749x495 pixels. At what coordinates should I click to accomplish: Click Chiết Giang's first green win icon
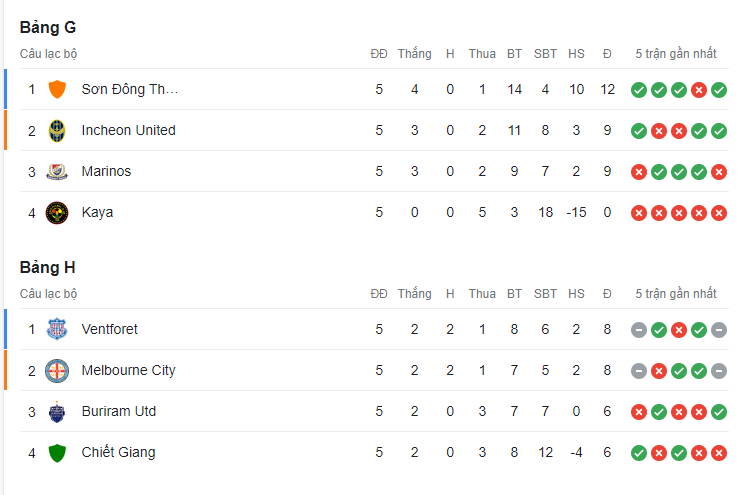tap(639, 453)
